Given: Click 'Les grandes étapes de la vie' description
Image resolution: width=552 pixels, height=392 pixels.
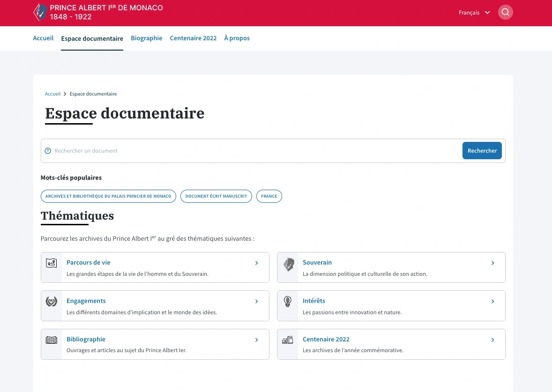Looking at the screenshot, I should pyautogui.click(x=137, y=274).
